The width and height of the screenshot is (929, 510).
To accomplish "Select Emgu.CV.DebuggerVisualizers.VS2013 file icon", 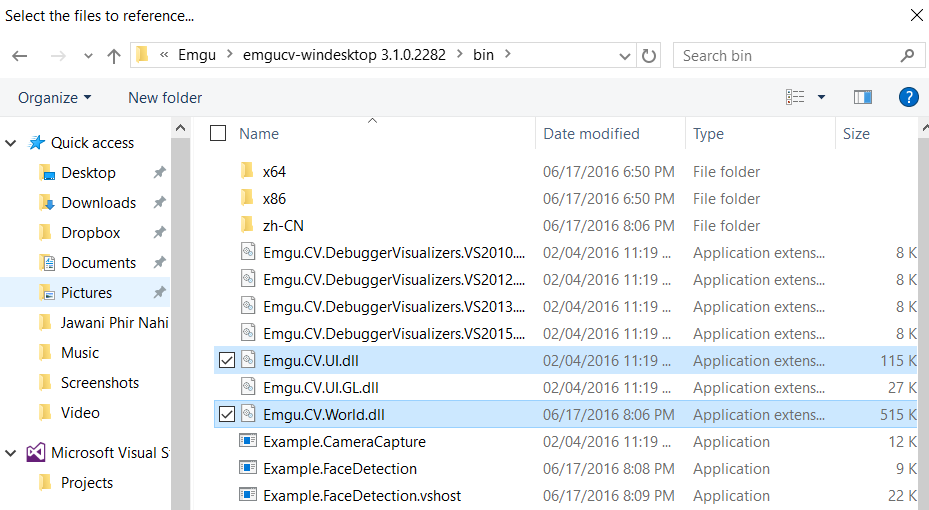I will [248, 306].
